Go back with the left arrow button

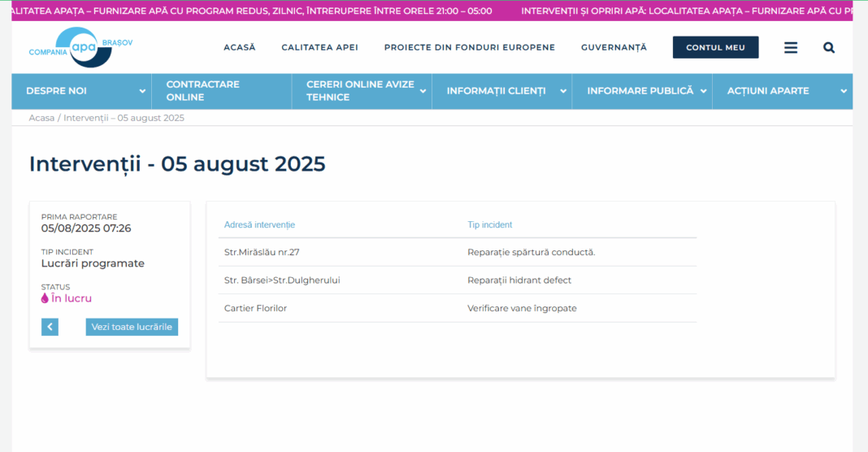[x=50, y=327]
